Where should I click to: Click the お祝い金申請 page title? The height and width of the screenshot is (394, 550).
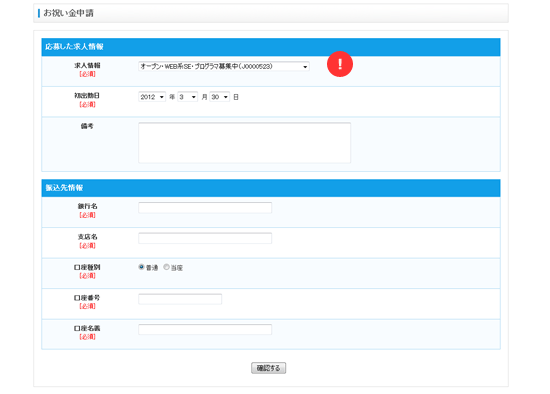[68, 13]
